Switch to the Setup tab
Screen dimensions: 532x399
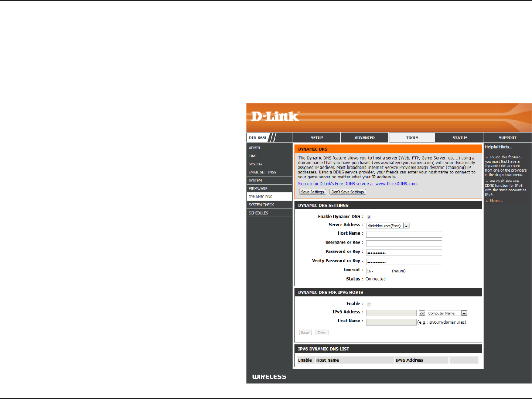tap(317, 138)
